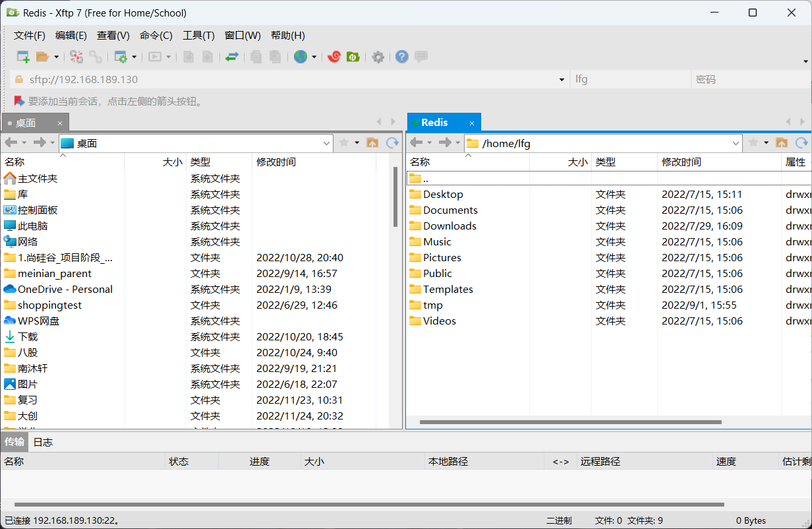This screenshot has width=812, height=529.
Task: Click the grey Reconnect chain icon
Action: tap(96, 57)
